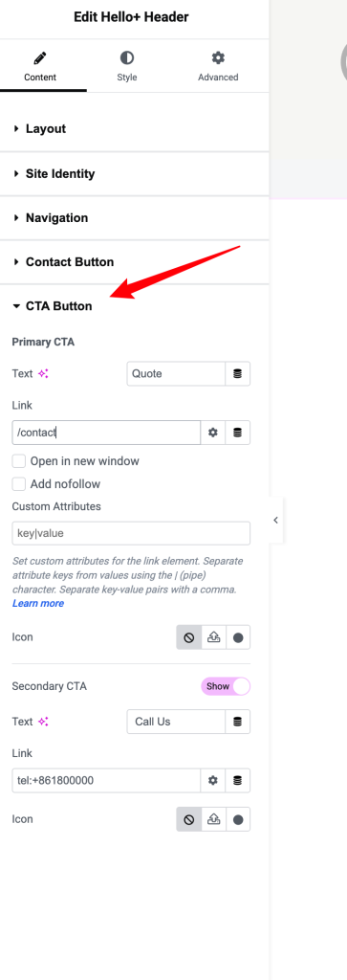Open link options gear for Secondary CTA link
This screenshot has width=347, height=980.
(213, 780)
